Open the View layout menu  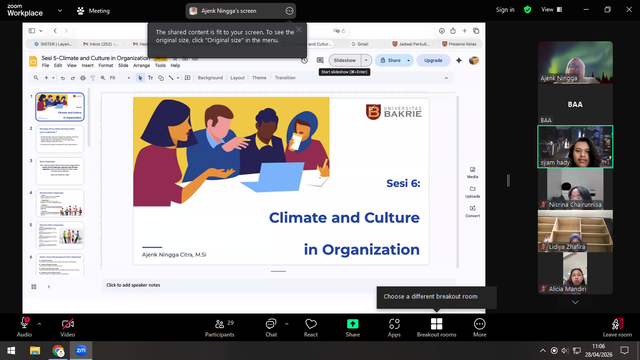pos(551,10)
